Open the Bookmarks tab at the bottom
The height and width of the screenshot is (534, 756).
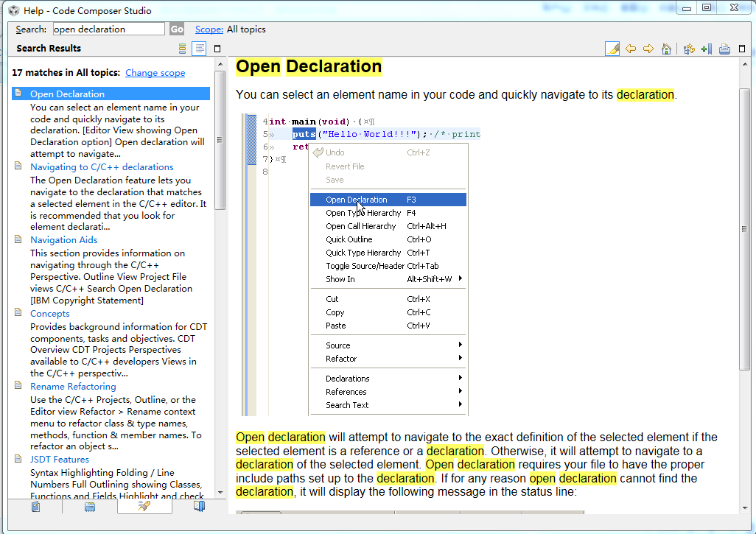(x=199, y=507)
